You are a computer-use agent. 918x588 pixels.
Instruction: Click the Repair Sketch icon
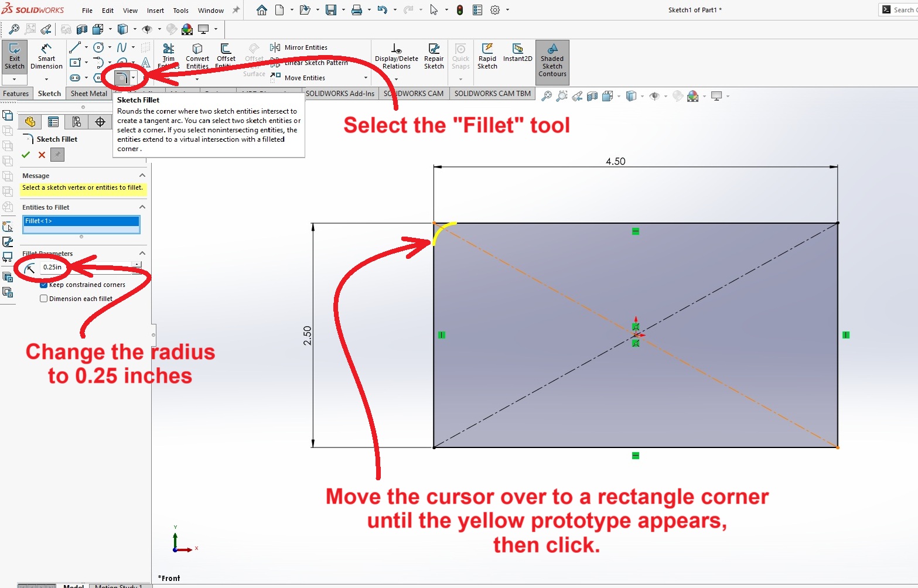tap(434, 56)
